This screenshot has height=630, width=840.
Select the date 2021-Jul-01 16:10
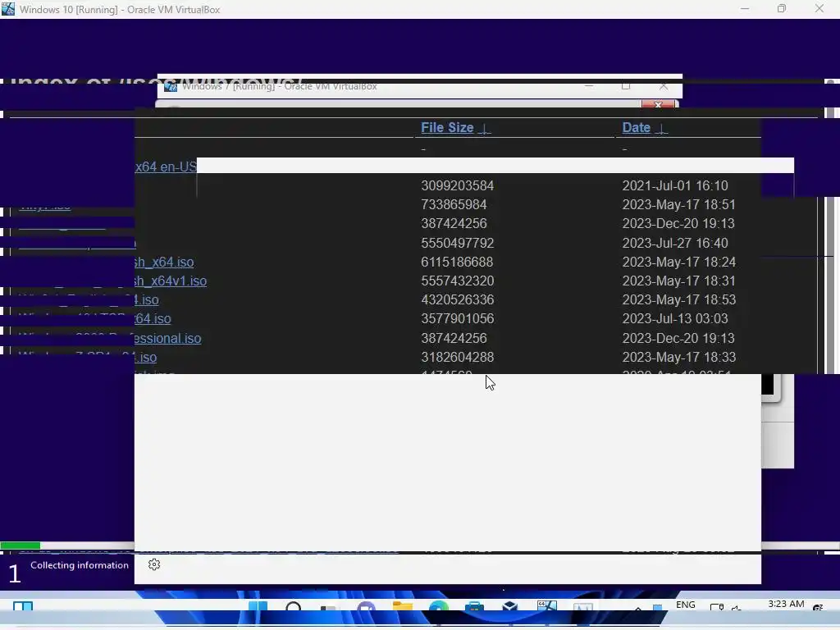click(x=675, y=186)
